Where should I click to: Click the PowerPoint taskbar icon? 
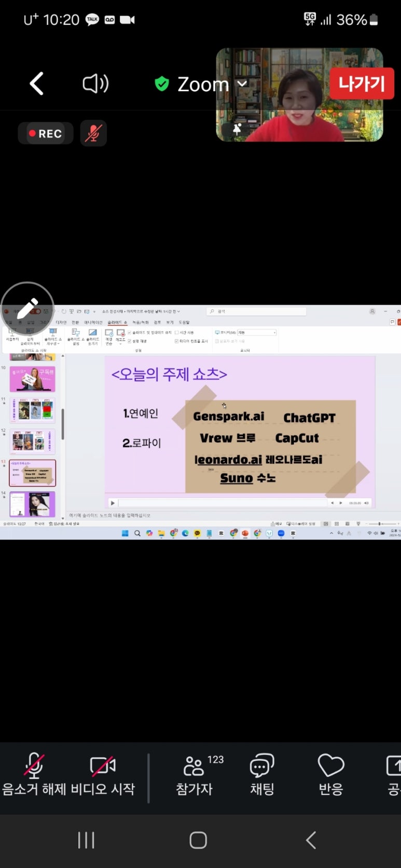245,533
